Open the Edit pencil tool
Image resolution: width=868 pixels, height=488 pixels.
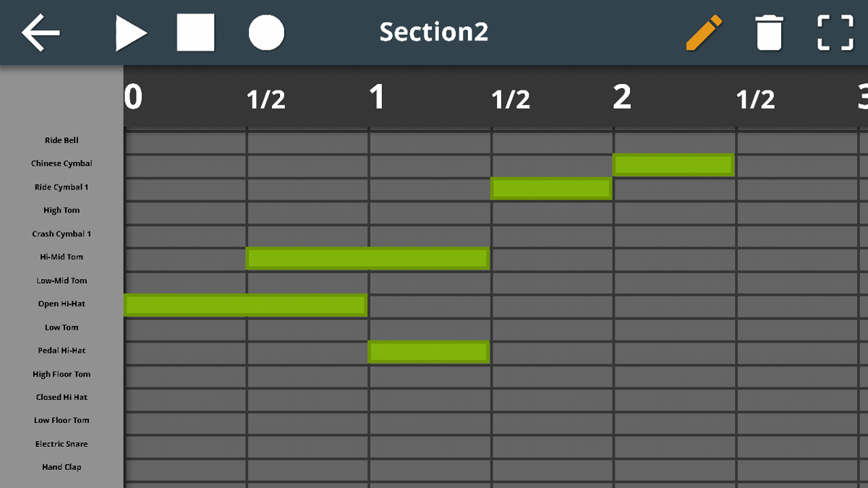pyautogui.click(x=703, y=32)
